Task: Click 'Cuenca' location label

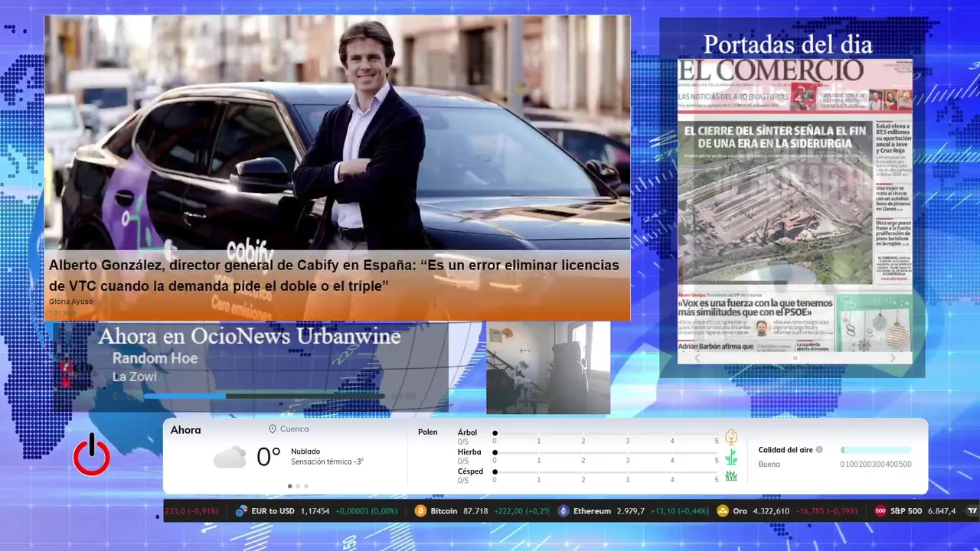Action: coord(295,429)
